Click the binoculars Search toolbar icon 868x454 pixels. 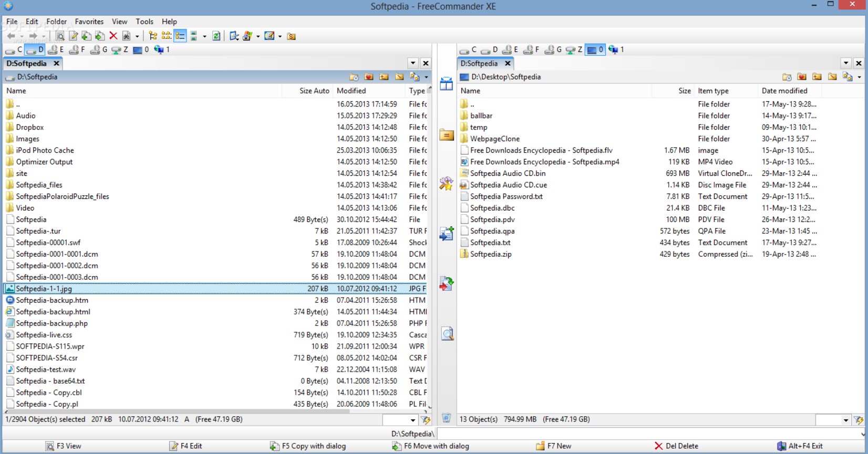(126, 36)
